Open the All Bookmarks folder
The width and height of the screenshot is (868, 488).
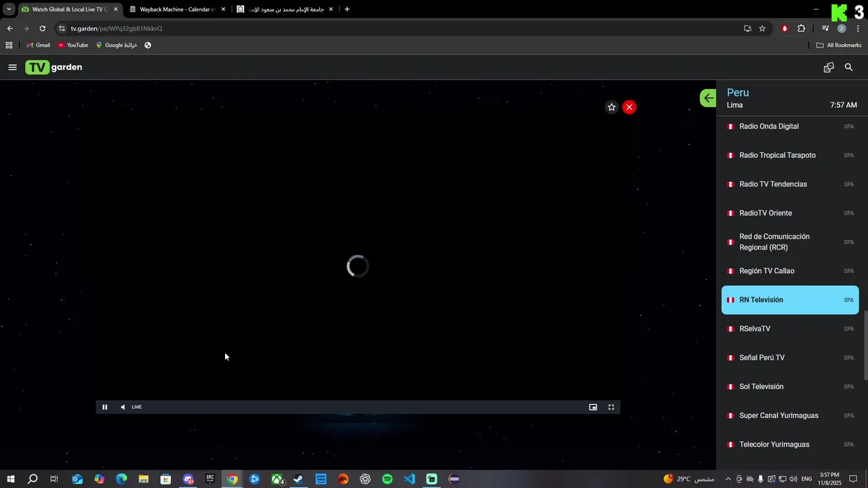839,45
